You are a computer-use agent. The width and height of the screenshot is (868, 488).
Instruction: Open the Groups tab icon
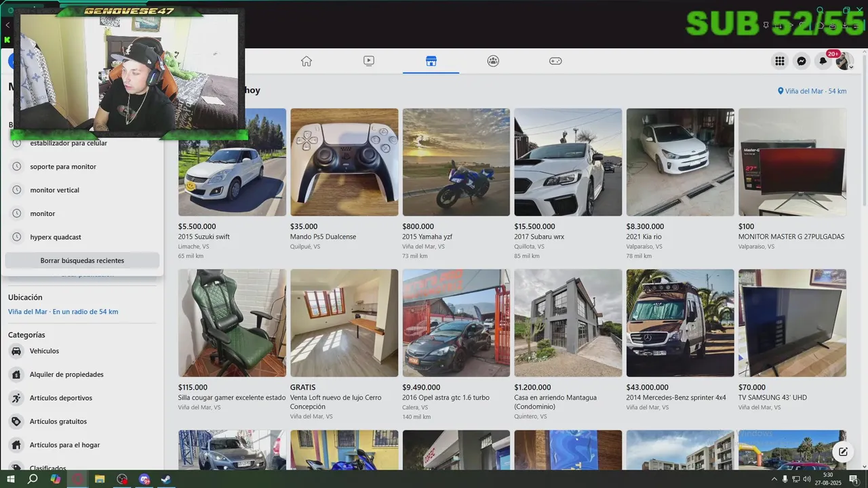[x=493, y=61]
